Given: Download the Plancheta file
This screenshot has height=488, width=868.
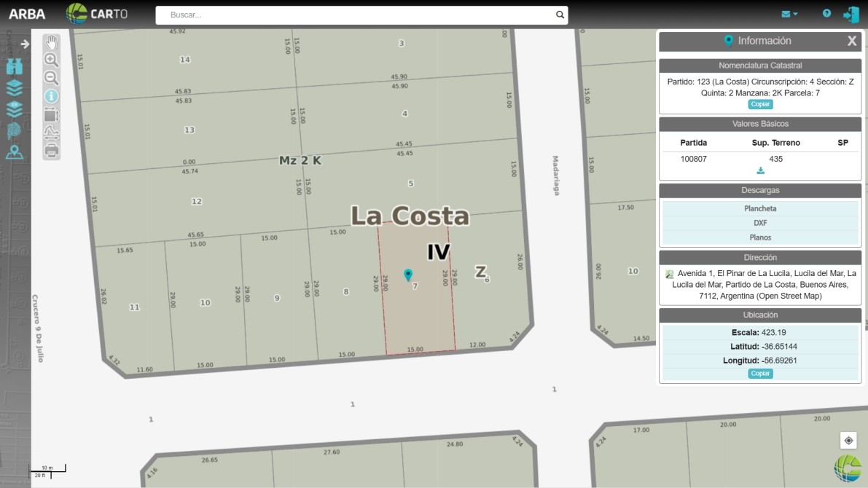Looking at the screenshot, I should point(760,208).
